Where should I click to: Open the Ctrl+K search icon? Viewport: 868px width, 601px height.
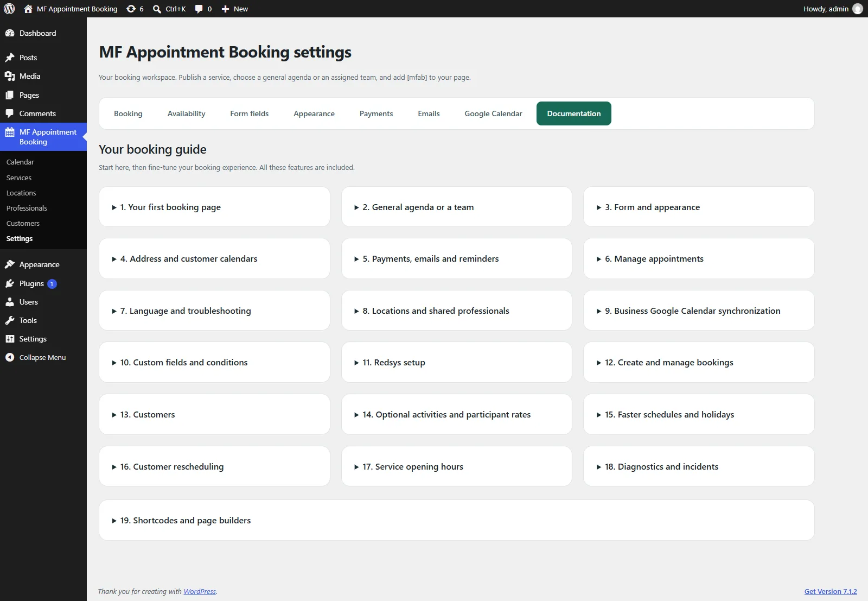[x=157, y=9]
